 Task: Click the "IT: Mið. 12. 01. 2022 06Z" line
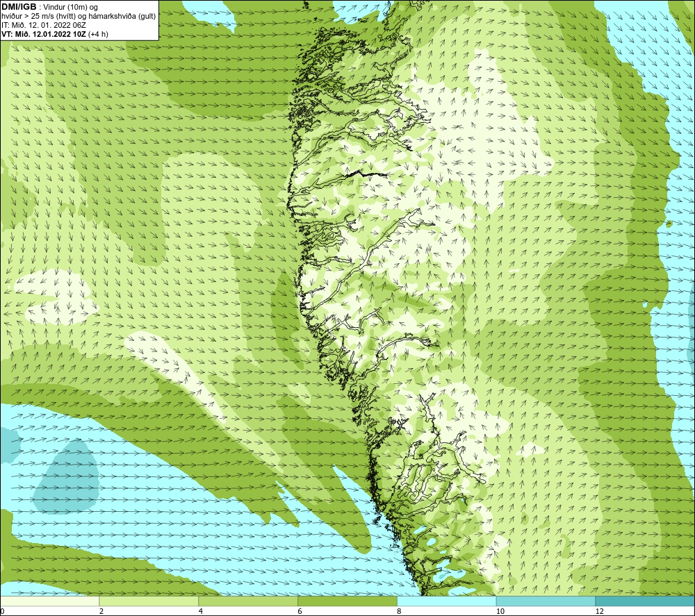pyautogui.click(x=43, y=25)
